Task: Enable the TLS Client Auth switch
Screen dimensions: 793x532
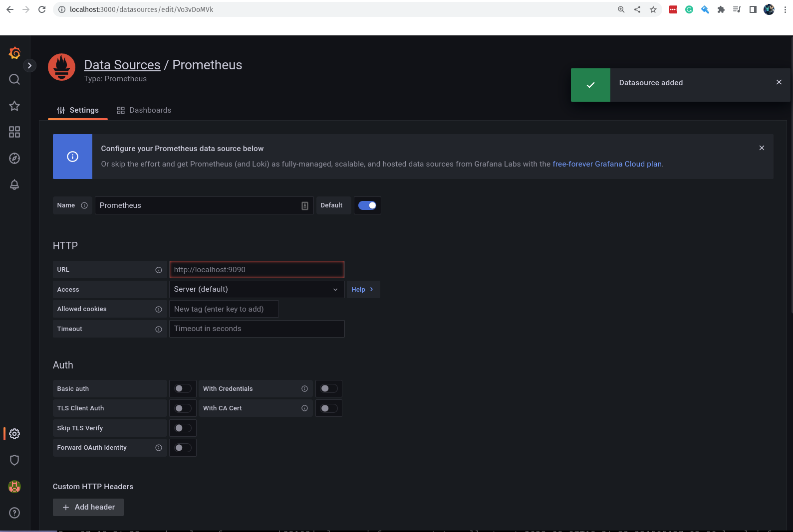Action: [x=183, y=408]
